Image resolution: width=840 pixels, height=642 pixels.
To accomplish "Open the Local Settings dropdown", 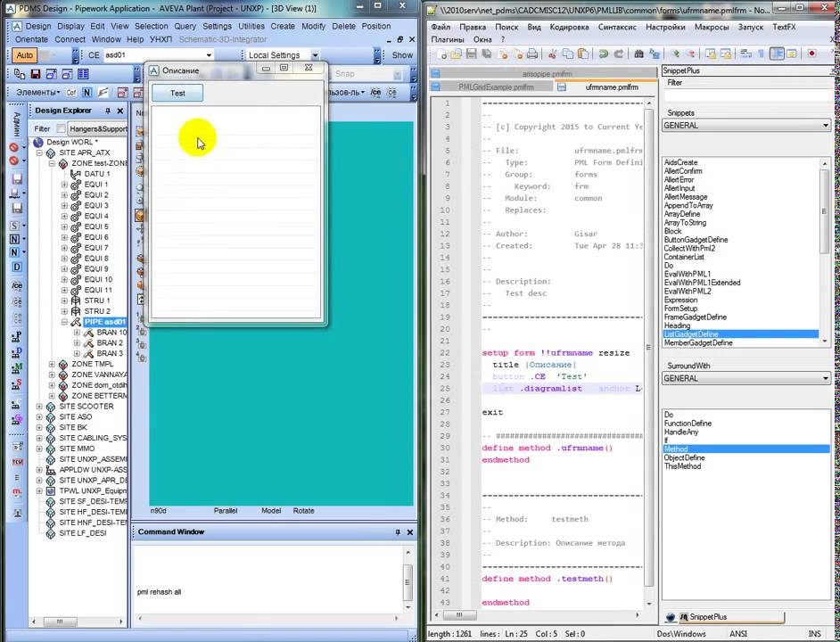I will pos(315,55).
